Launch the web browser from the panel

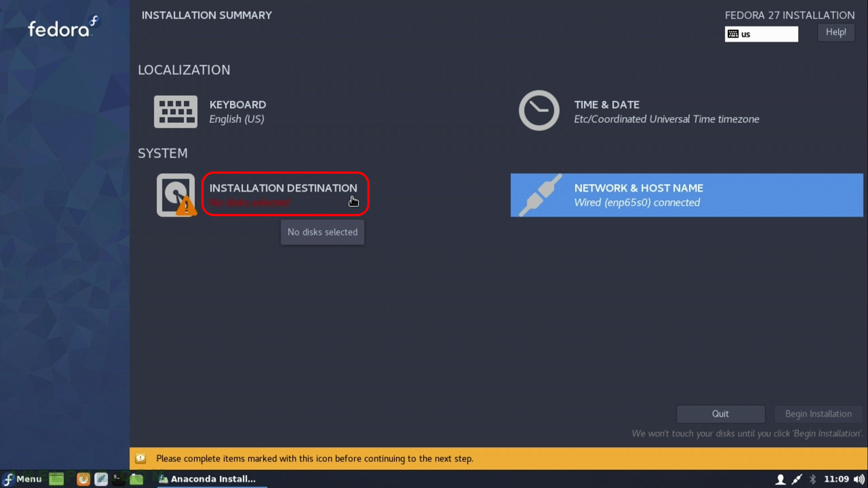[83, 479]
